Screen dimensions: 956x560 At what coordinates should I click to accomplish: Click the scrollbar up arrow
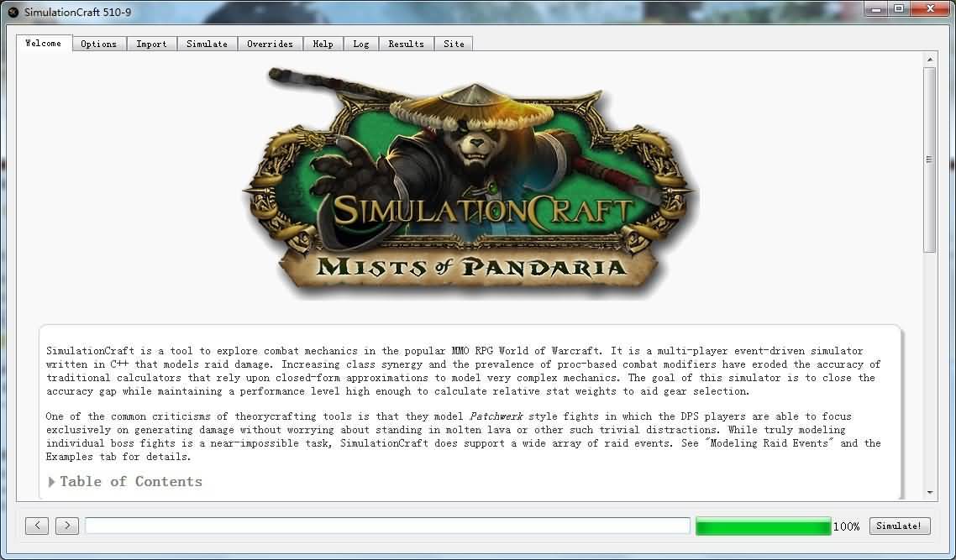[x=930, y=59]
